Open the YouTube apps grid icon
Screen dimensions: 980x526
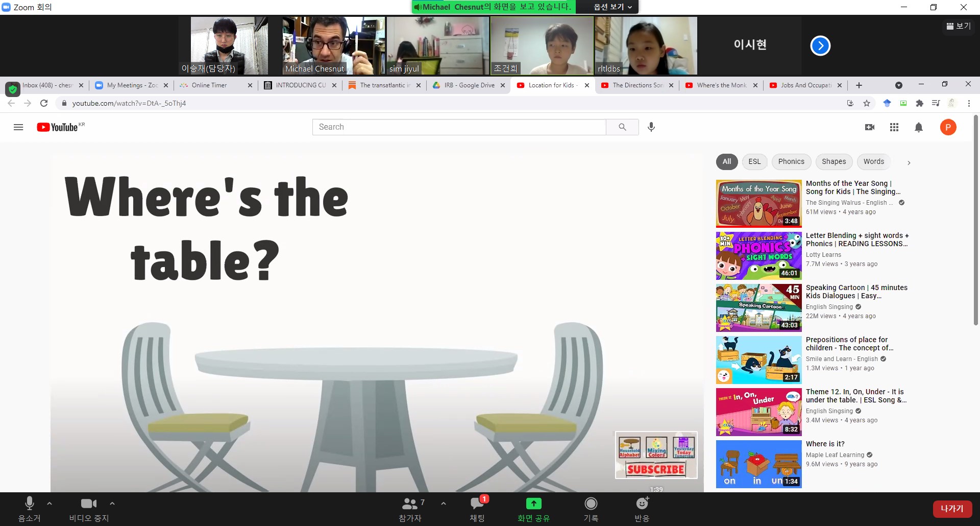click(x=894, y=127)
